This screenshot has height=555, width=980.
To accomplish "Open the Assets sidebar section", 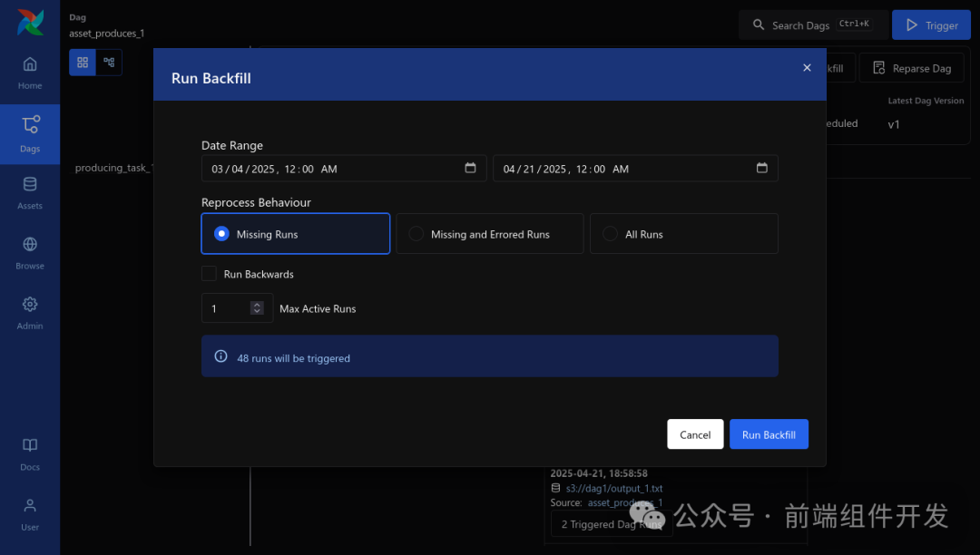I will [30, 193].
